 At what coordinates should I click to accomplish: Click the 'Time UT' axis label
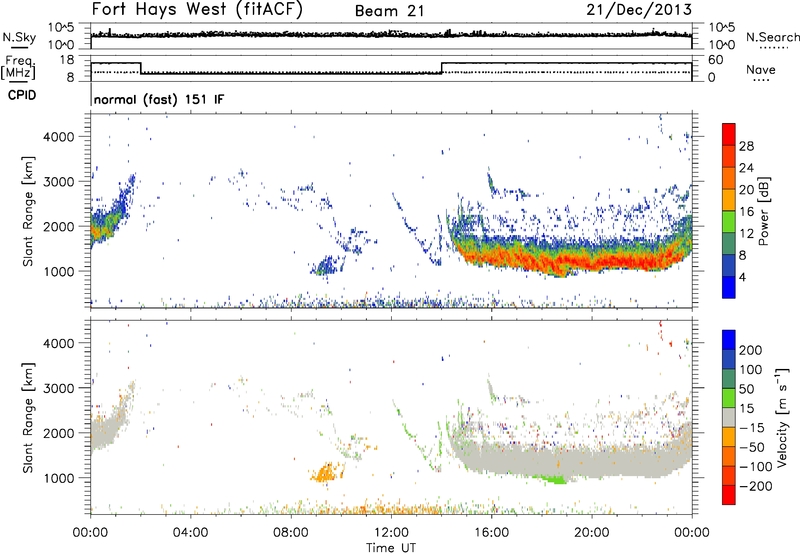[x=391, y=547]
